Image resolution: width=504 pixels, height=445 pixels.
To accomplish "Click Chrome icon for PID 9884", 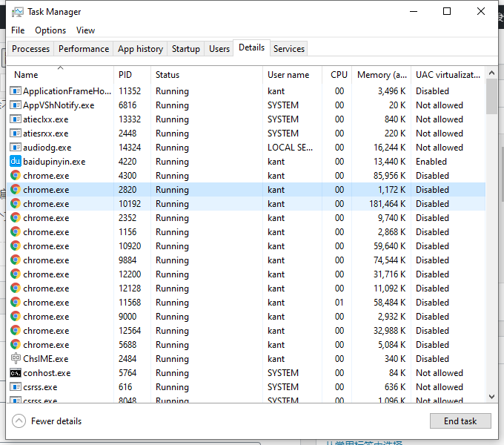I will pos(16,260).
